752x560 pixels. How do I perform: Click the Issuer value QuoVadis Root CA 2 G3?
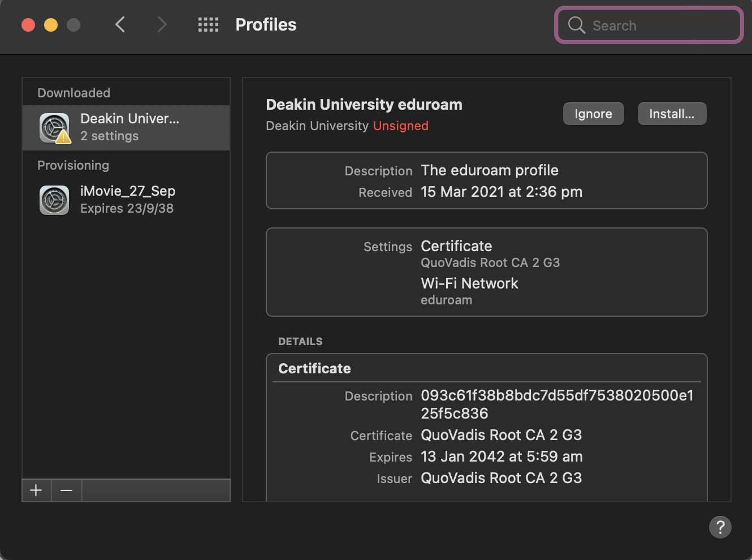[x=501, y=478]
